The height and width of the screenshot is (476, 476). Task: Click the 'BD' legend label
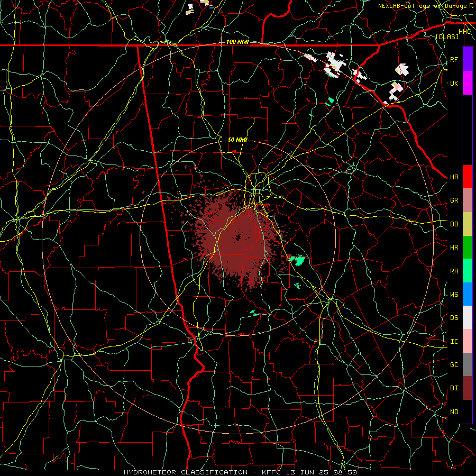click(454, 224)
